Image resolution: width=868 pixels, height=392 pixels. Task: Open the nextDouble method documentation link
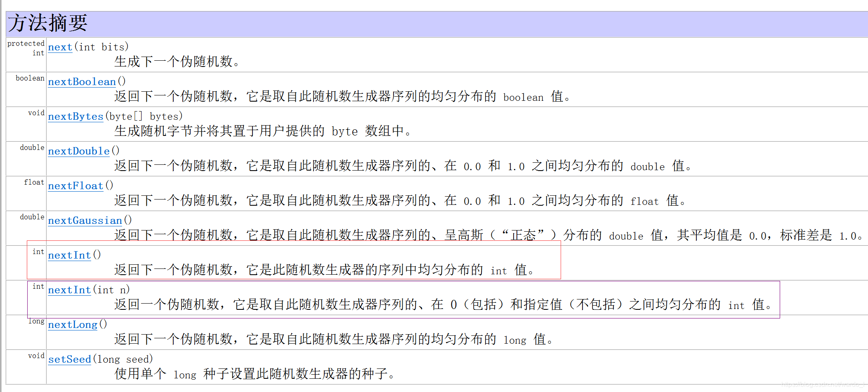click(x=78, y=151)
